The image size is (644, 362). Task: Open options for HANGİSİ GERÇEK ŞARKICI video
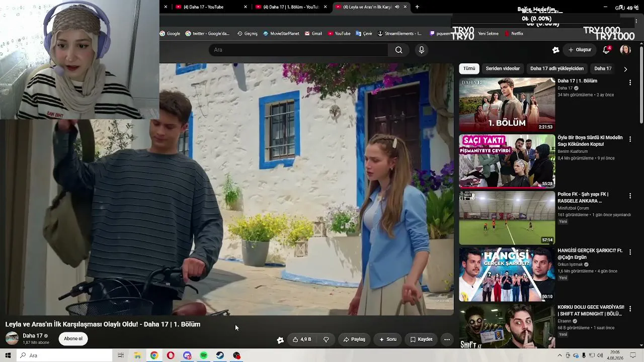[x=630, y=252]
